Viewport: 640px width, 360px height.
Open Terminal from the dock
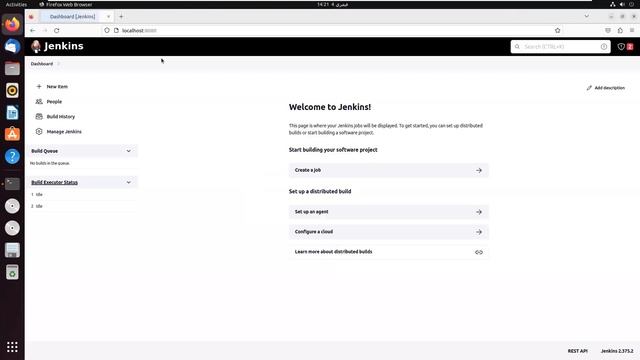tap(12, 184)
